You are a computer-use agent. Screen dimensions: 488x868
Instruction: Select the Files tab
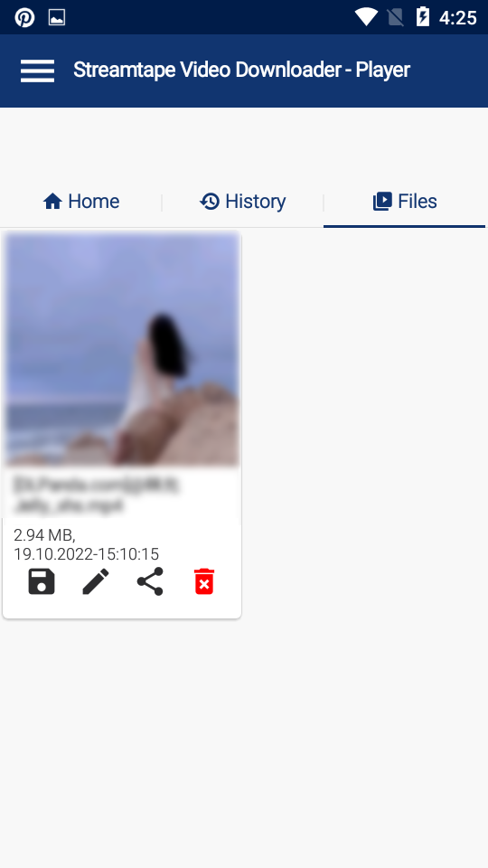pyautogui.click(x=405, y=201)
